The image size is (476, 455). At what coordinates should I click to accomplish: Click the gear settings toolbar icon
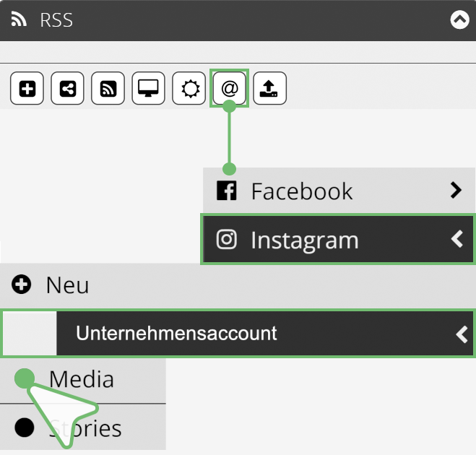tap(189, 89)
